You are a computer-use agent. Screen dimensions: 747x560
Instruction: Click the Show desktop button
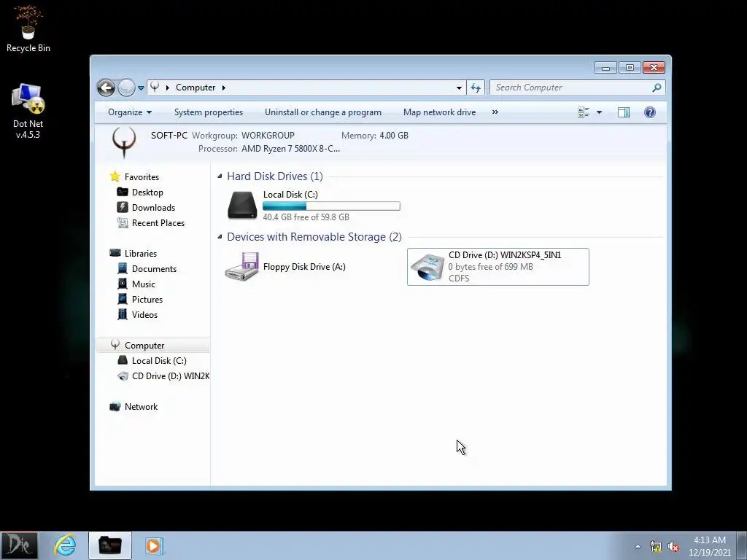coord(742,545)
